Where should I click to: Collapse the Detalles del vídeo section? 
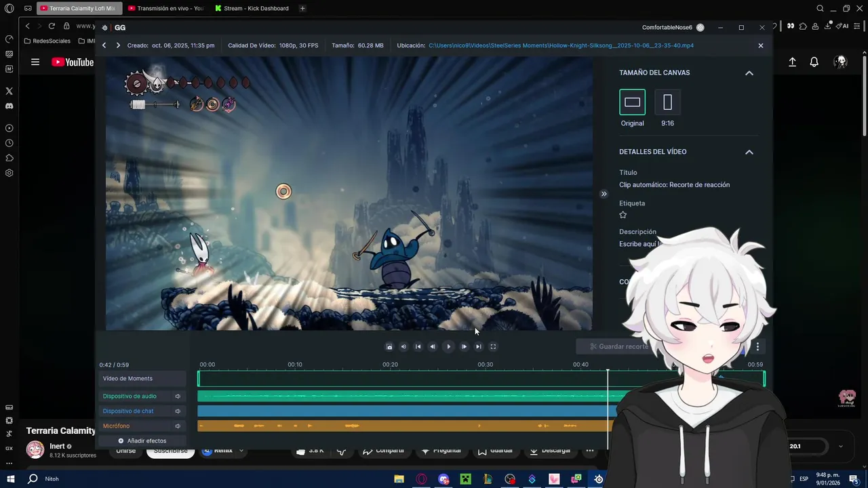click(749, 152)
